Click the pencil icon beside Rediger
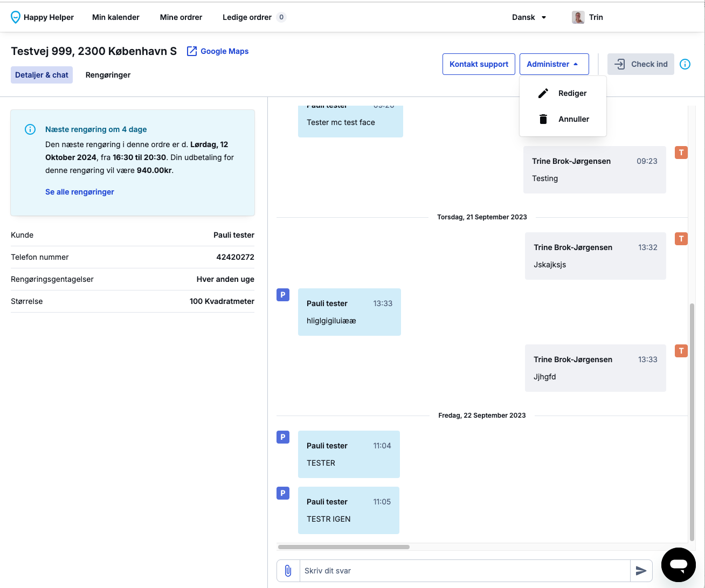The height and width of the screenshot is (588, 705). (x=543, y=93)
